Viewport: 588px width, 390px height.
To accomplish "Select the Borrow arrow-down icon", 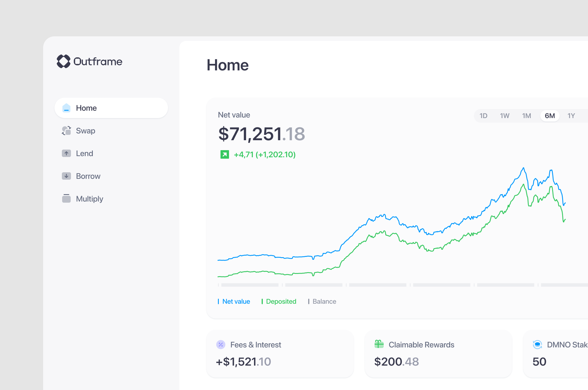I will pyautogui.click(x=66, y=176).
